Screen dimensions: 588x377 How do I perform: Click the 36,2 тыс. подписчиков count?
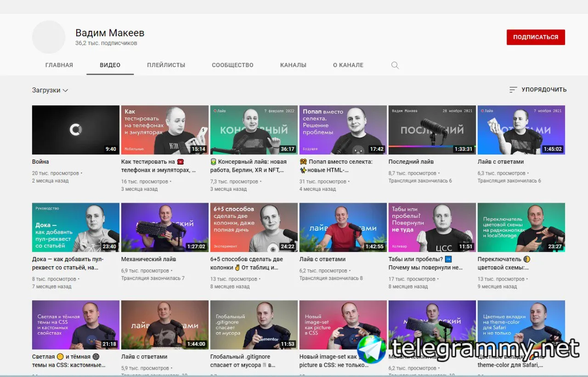pos(106,43)
